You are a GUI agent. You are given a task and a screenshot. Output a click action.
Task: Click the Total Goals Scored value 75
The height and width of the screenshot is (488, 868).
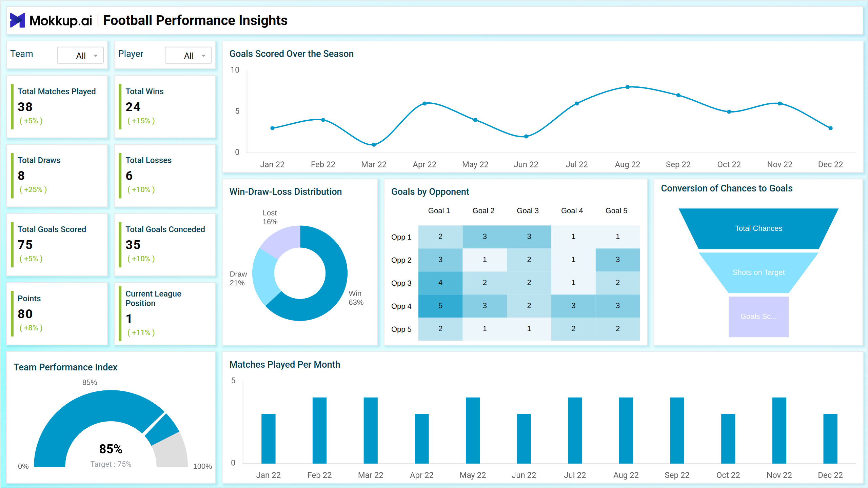pyautogui.click(x=25, y=245)
